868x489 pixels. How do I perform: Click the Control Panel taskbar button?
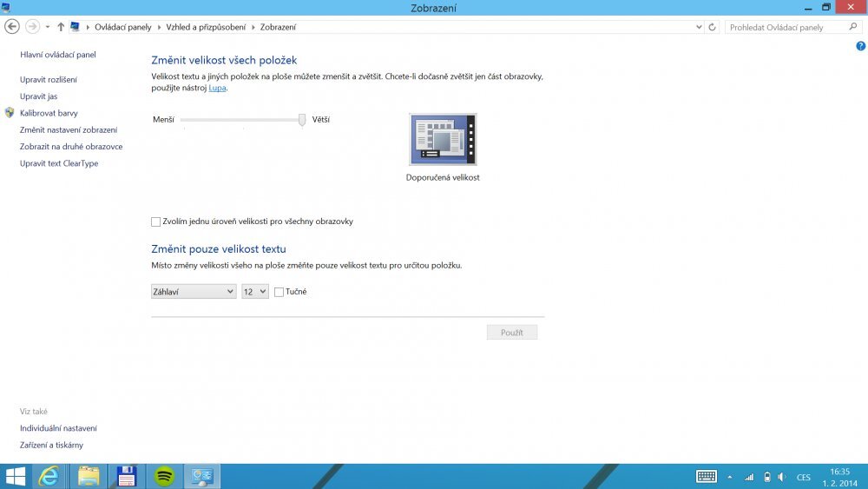[x=202, y=476]
